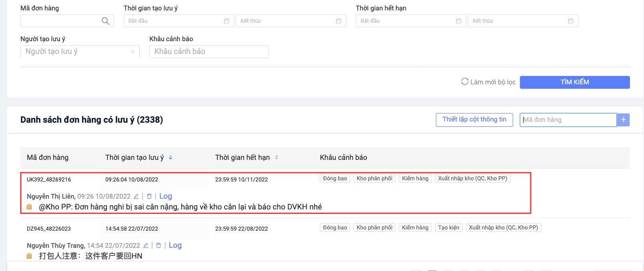Screen dimensions: 644x271
Task: Click the blue plus button beside Mã đơn hàng
Action: [623, 120]
